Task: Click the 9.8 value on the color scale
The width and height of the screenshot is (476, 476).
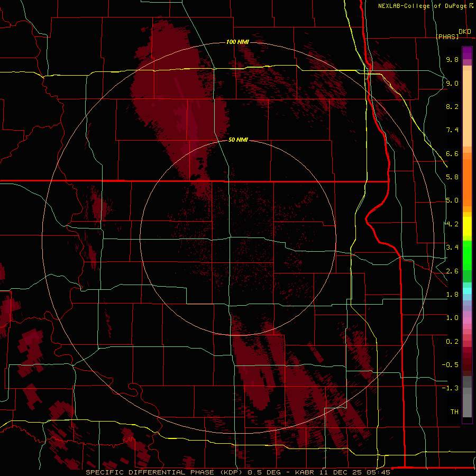Action: (x=452, y=59)
